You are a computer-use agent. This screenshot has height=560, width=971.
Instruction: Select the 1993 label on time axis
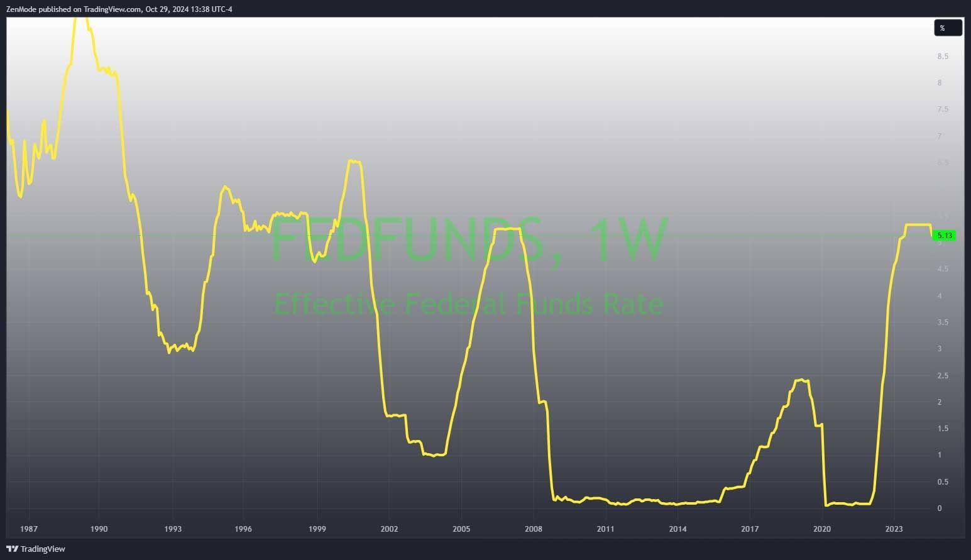(x=173, y=529)
